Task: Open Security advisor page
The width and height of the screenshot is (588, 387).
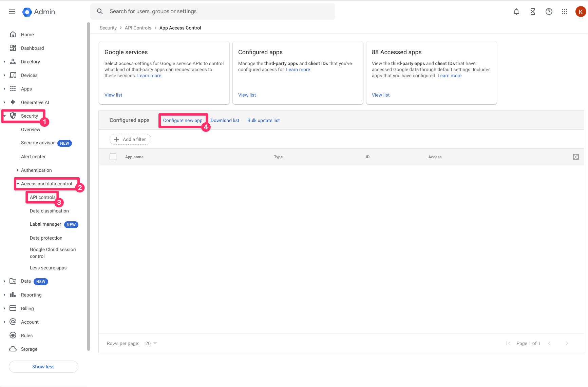Action: point(38,143)
